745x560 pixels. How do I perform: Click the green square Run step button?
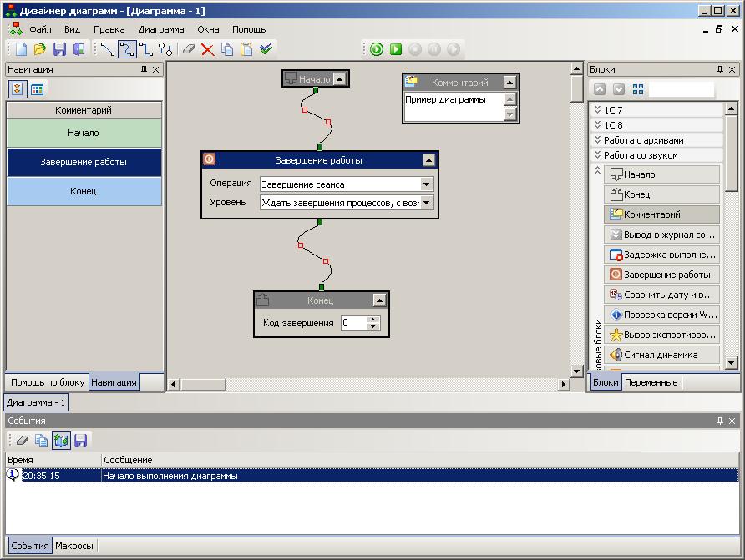[396, 49]
